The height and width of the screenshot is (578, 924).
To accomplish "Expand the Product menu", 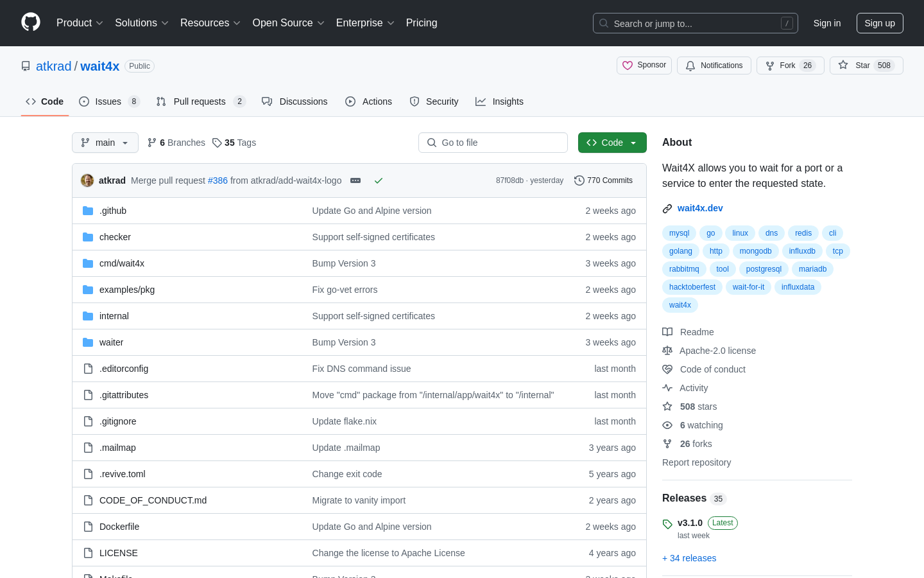I will pyautogui.click(x=80, y=22).
